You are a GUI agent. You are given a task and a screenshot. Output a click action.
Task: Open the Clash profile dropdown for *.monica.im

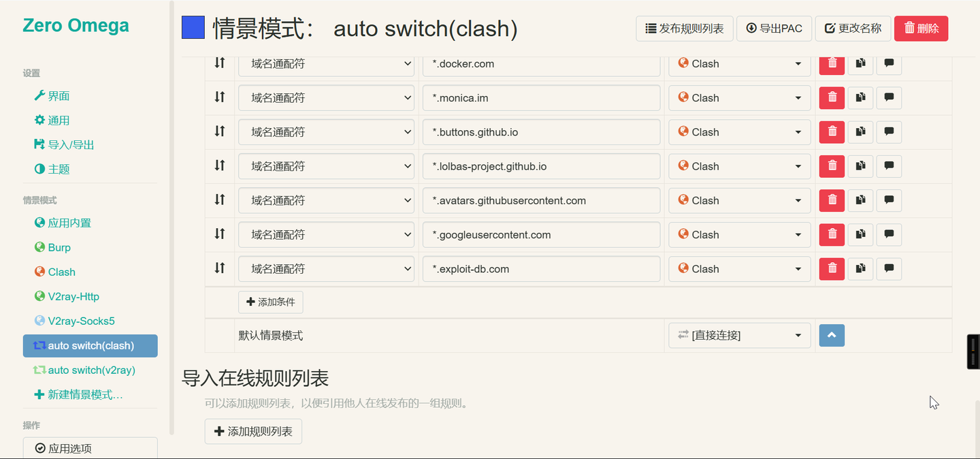739,97
